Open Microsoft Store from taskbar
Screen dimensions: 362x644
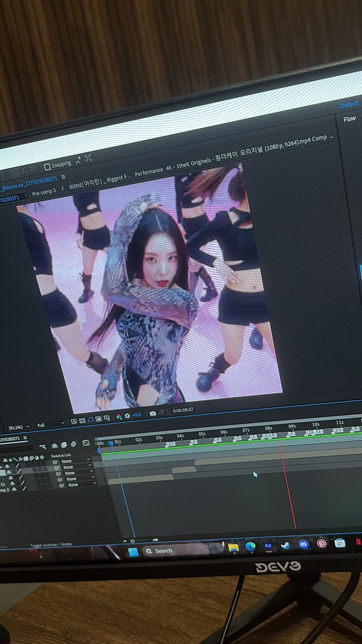[339, 543]
